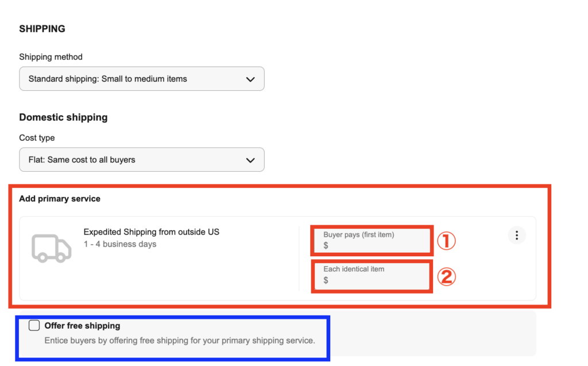Open the Shipping method combo box

(142, 79)
